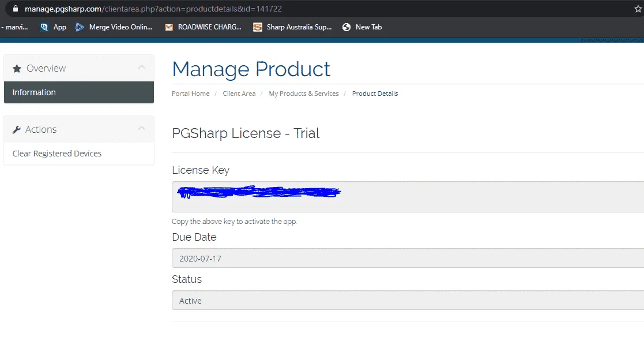Click 'Copy the above key' help text
Image resolution: width=644 pixels, height=355 pixels.
(x=234, y=221)
